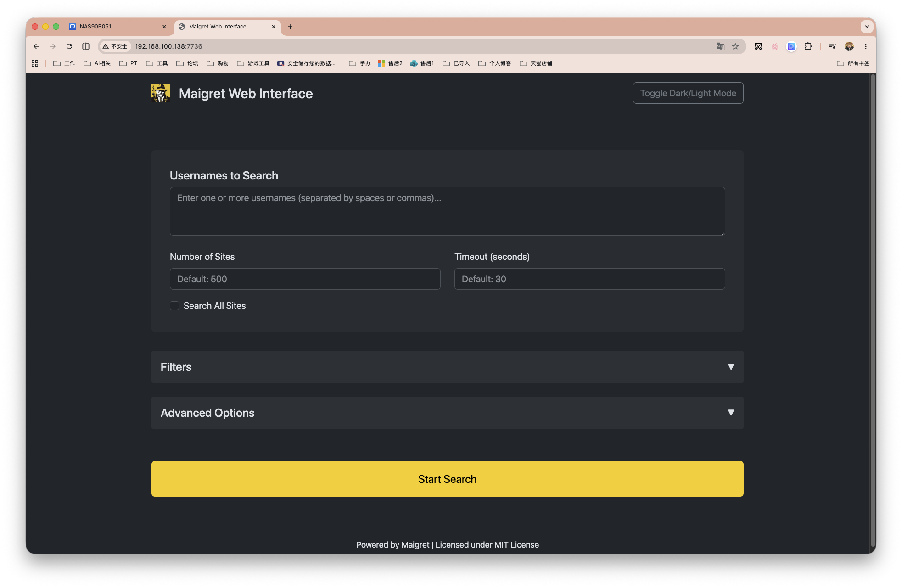Open the 安全储存您的数据 bookmark
Image resolution: width=902 pixels, height=588 pixels.
point(307,63)
